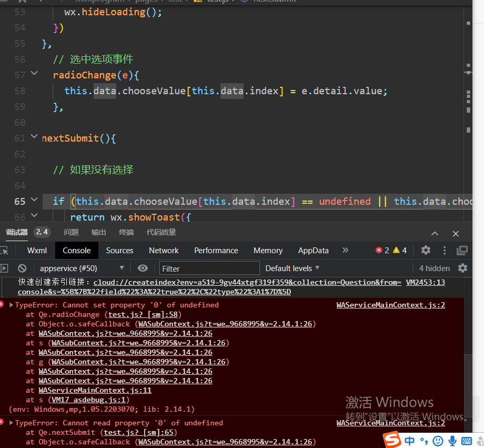Image resolution: width=484 pixels, height=448 pixels.
Task: Open the cloud://createindex quick index link
Action: click(x=210, y=287)
